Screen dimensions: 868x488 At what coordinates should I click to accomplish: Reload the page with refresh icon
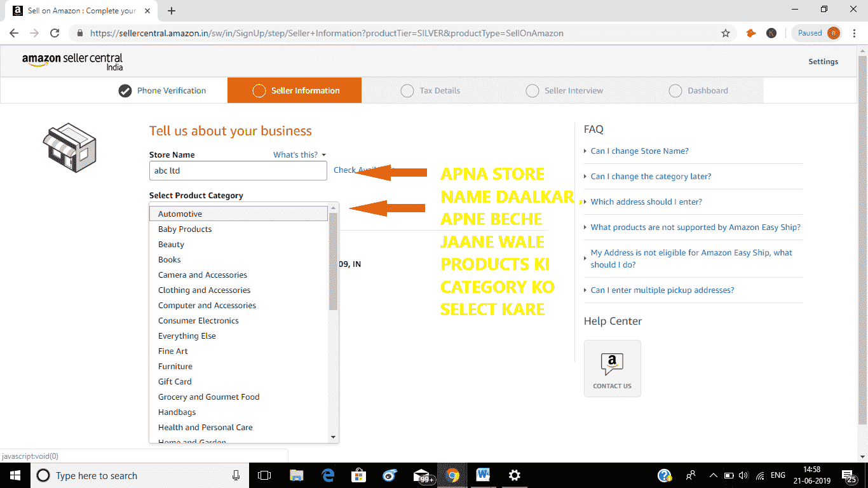pos(55,33)
